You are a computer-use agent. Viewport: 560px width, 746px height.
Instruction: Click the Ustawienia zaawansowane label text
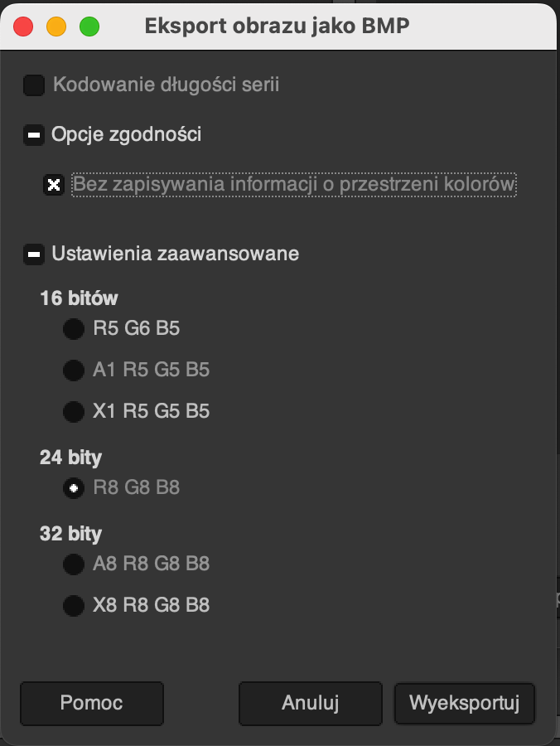point(175,254)
